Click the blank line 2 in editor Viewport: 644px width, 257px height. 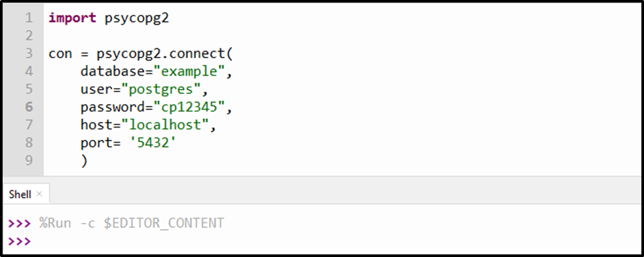point(341,36)
